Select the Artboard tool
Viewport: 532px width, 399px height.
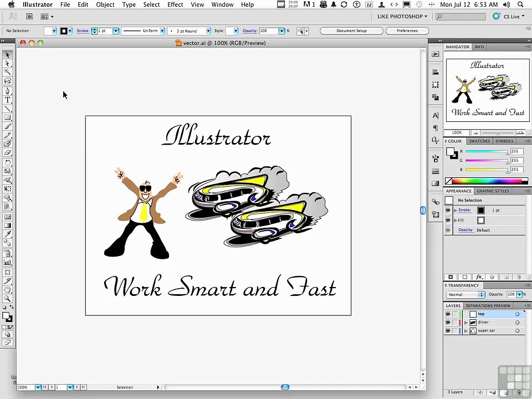coord(7,272)
